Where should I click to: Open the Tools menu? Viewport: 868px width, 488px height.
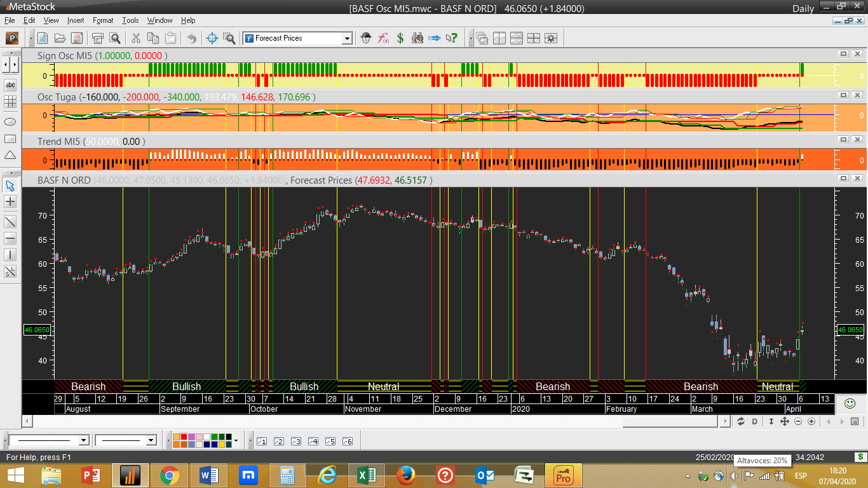130,20
